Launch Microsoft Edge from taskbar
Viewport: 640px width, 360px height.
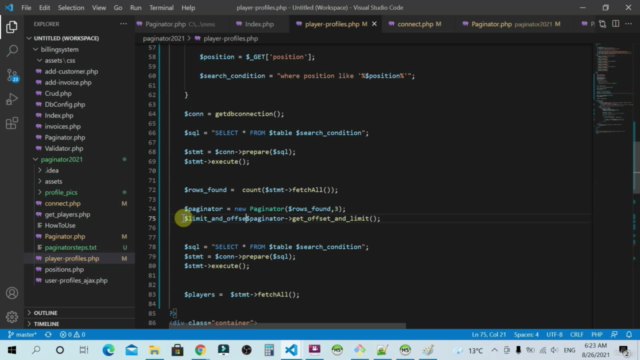(x=108, y=350)
